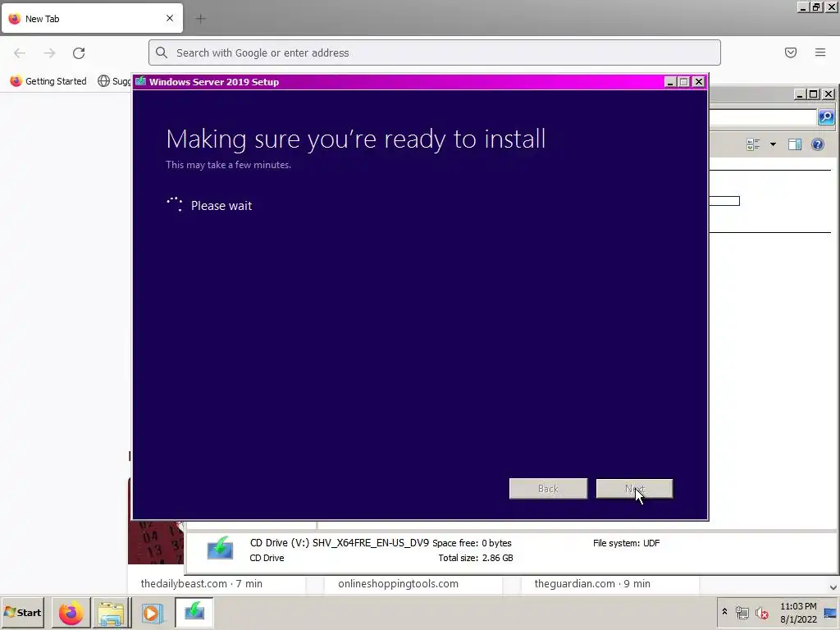Click the Firefox page scrollbar down arrow
This screenshot has height=630, width=840.
[x=833, y=587]
